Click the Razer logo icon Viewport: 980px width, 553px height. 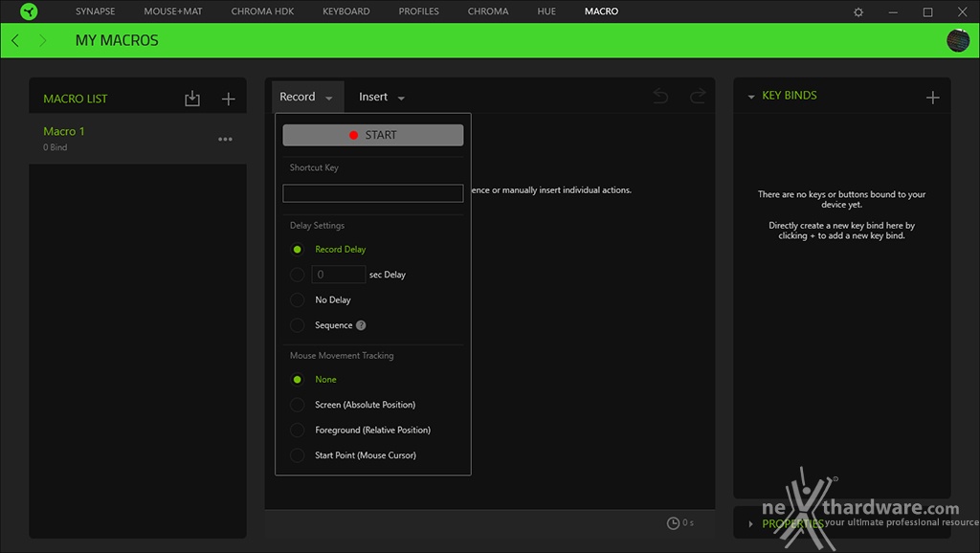[x=29, y=11]
